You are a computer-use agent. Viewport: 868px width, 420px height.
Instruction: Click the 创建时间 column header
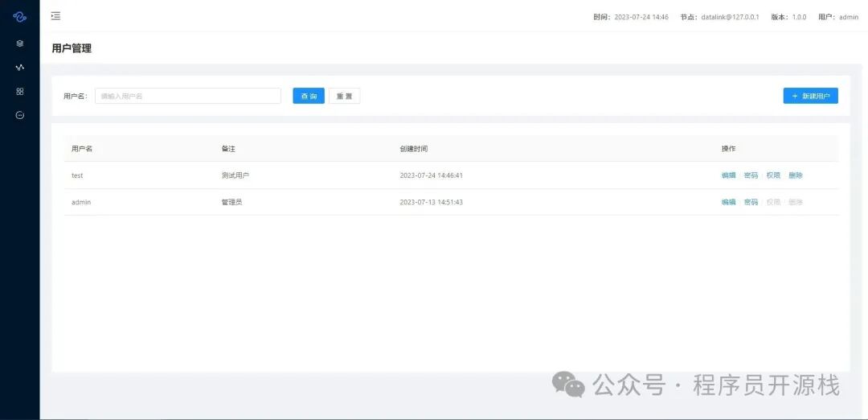414,149
